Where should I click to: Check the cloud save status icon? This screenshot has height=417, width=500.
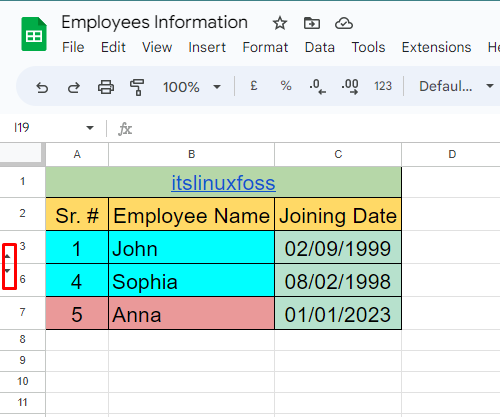(344, 23)
